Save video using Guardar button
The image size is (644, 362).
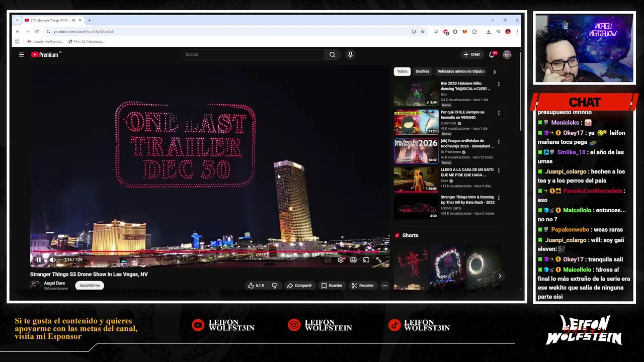(x=332, y=286)
